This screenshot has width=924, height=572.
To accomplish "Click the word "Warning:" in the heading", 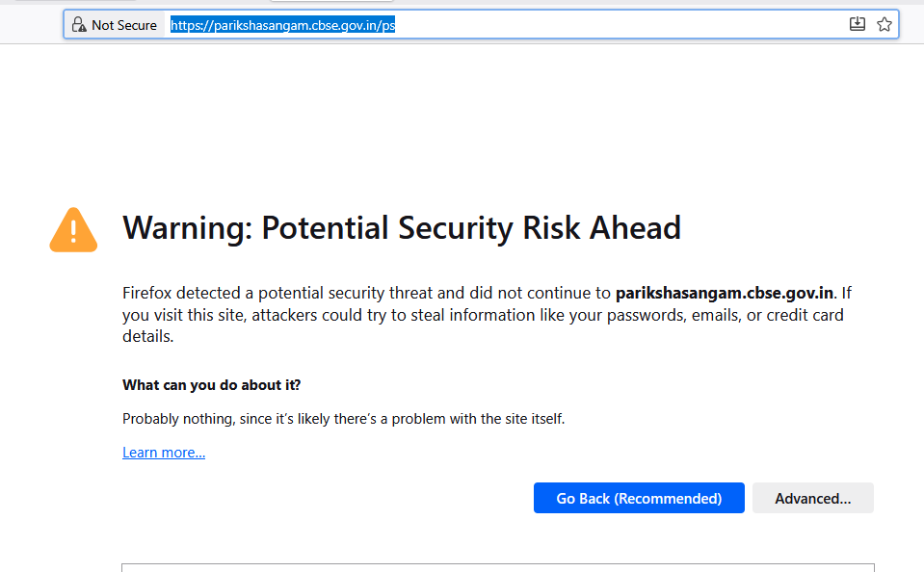I will [x=187, y=228].
